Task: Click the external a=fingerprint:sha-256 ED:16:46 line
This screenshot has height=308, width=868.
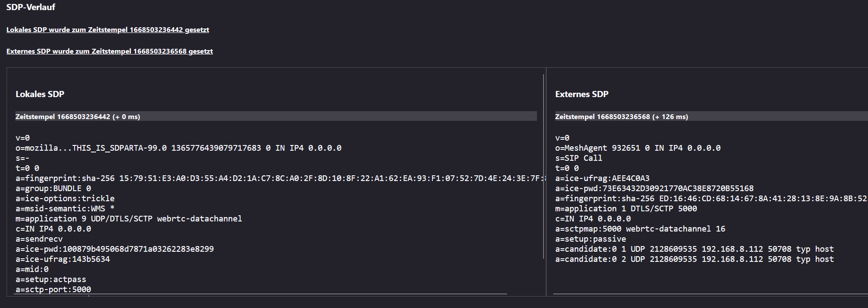Action: click(x=711, y=199)
